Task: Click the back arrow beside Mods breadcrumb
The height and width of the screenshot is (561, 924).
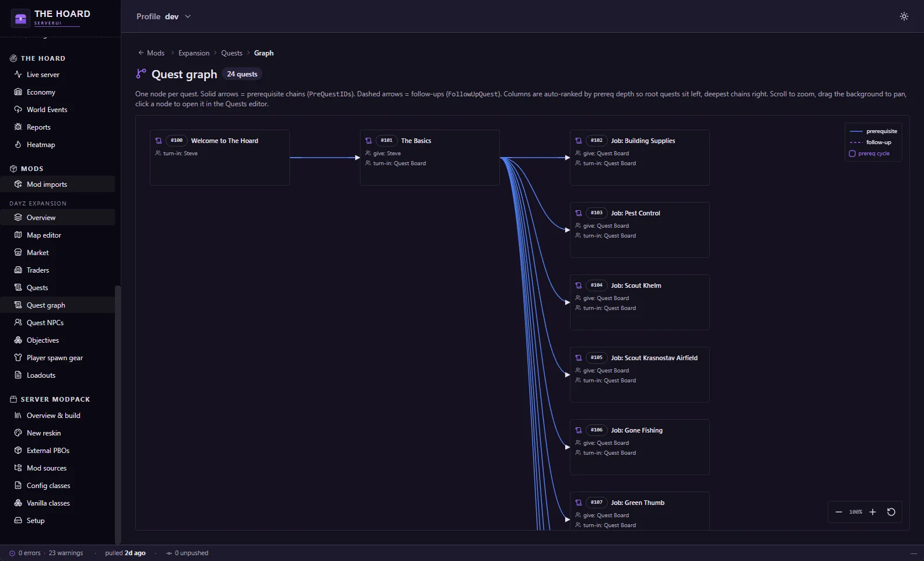Action: point(141,53)
